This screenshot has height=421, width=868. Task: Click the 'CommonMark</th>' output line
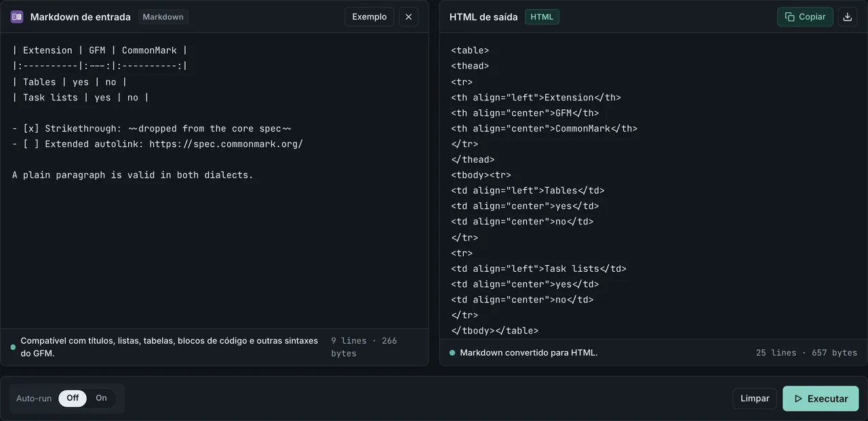click(x=544, y=128)
